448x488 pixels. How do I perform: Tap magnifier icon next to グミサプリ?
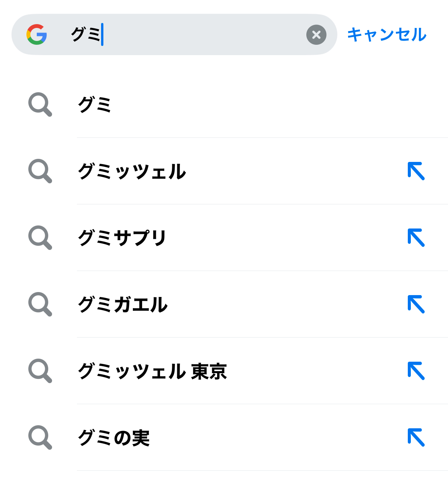click(x=40, y=237)
